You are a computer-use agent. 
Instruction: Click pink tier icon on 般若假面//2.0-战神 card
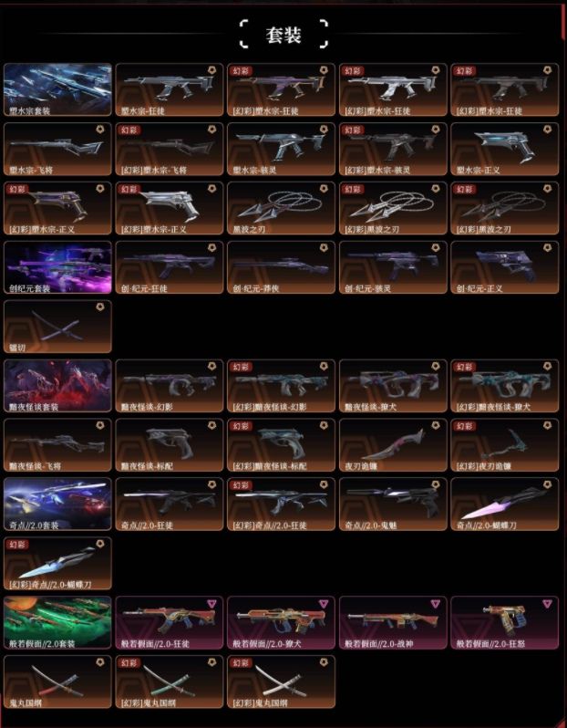(435, 604)
